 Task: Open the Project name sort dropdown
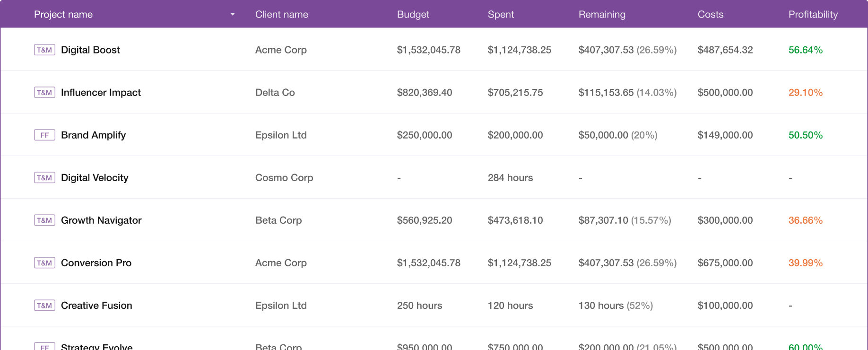(x=232, y=14)
